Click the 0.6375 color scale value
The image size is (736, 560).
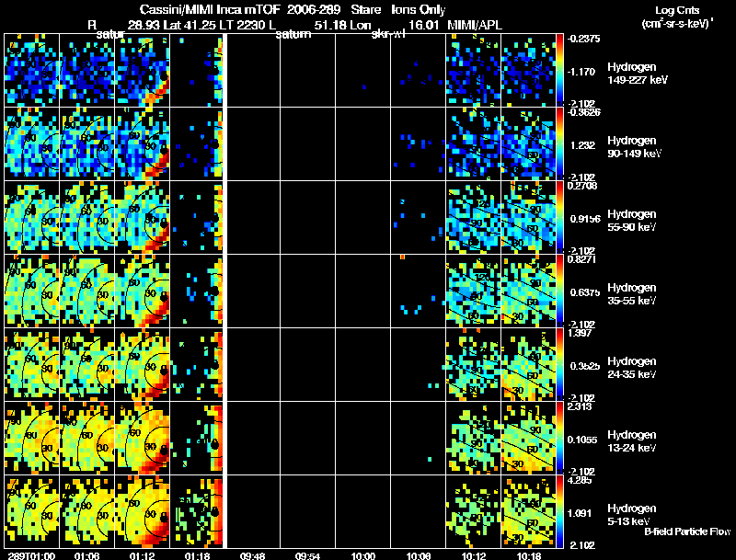click(x=584, y=292)
